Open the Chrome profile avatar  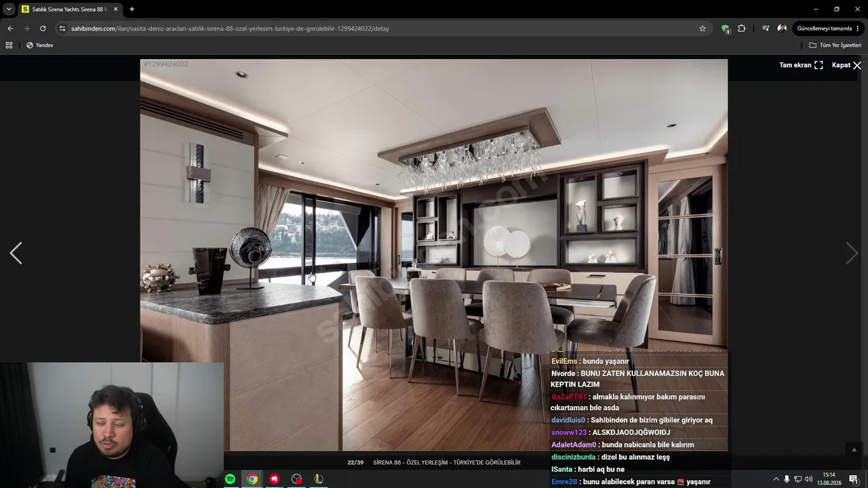782,28
